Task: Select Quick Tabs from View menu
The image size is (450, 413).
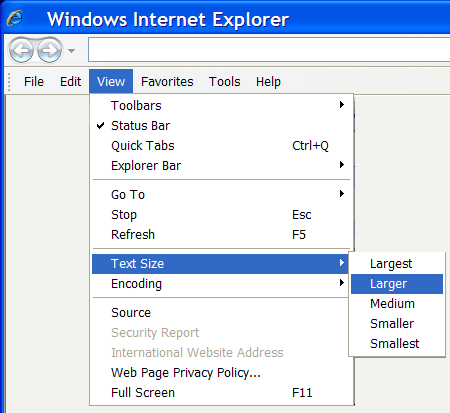Action: tap(221, 146)
